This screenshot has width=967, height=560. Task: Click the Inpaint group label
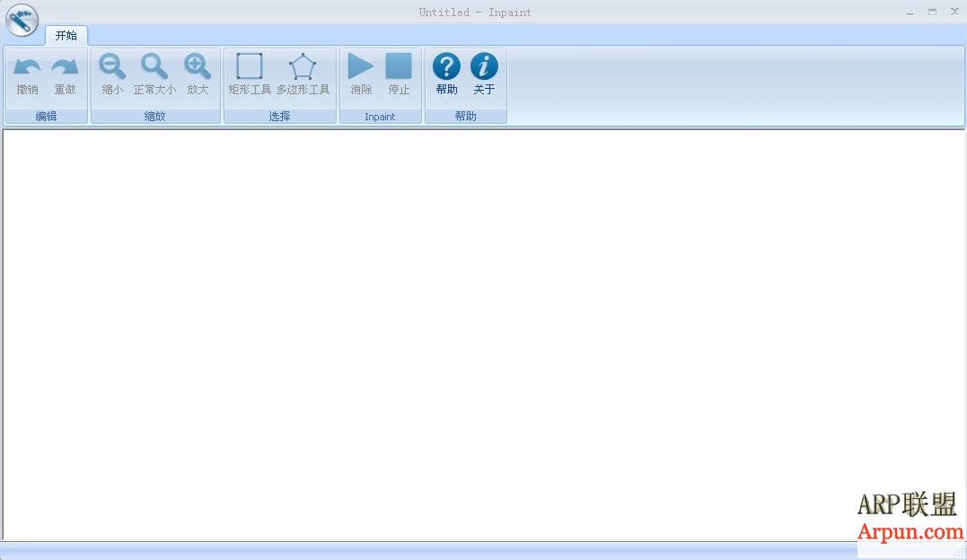coord(380,117)
